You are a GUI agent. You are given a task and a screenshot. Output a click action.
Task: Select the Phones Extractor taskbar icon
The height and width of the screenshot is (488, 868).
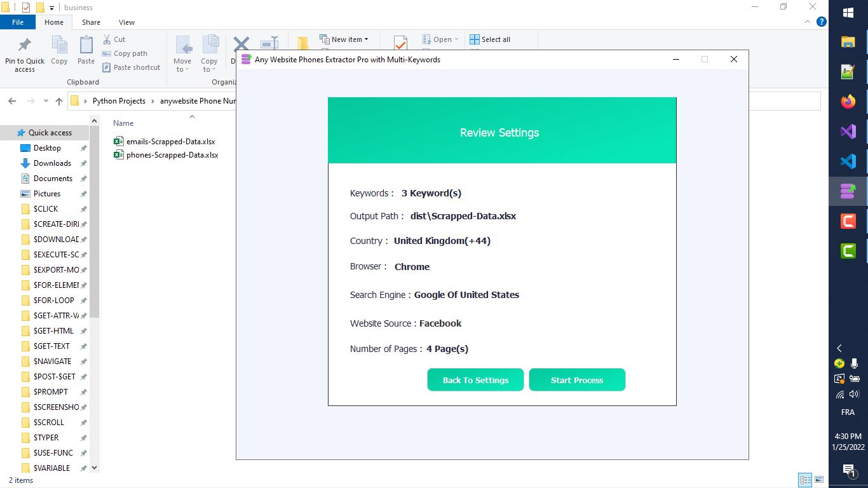(x=848, y=191)
